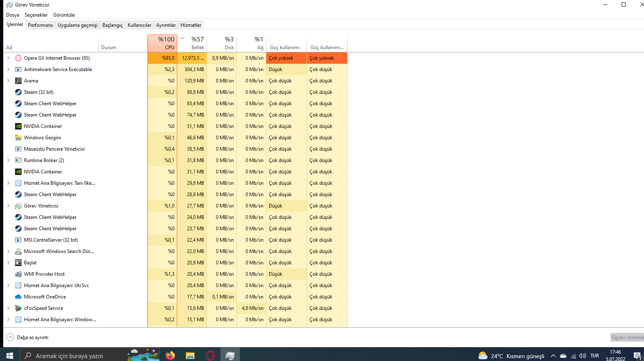Expand the Arama process row
The image size is (644, 361).
8,81
